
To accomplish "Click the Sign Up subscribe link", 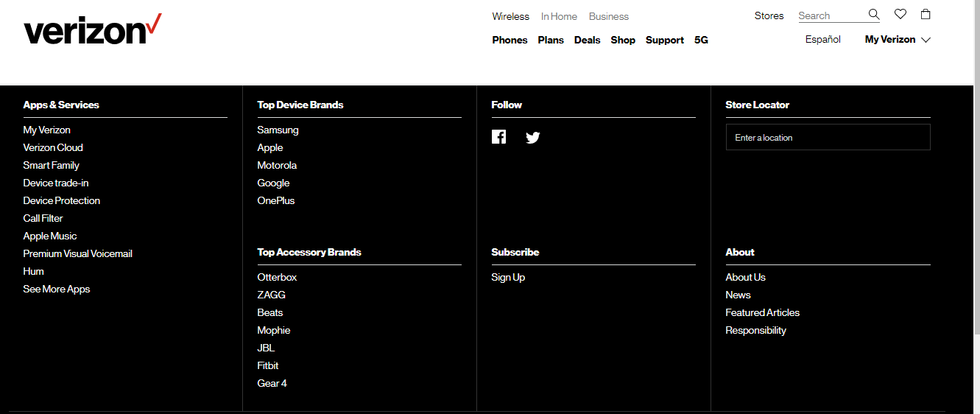I will coord(508,277).
